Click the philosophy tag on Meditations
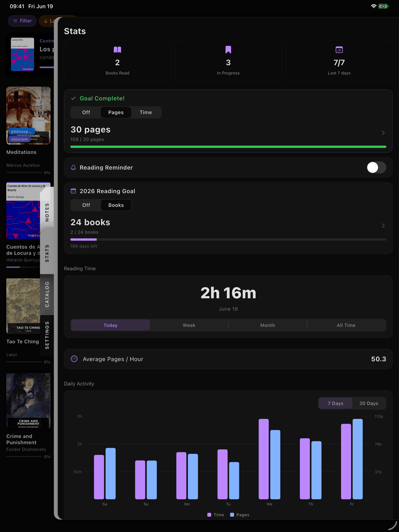Image resolution: width=399 pixels, height=532 pixels. [21, 131]
